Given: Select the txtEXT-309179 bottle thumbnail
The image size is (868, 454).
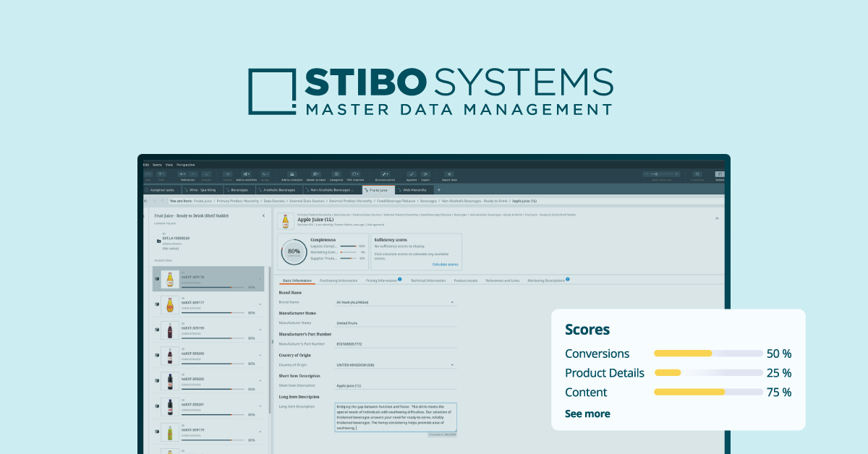Looking at the screenshot, I should (170, 432).
